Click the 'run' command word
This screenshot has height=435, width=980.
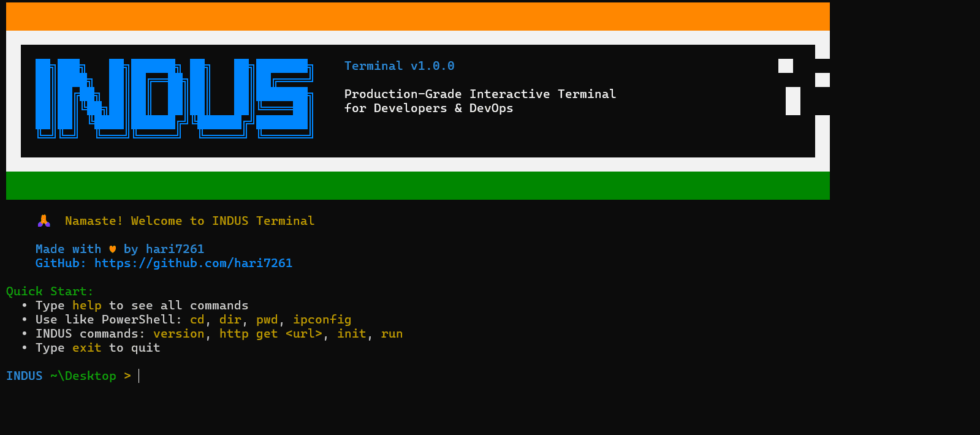392,334
